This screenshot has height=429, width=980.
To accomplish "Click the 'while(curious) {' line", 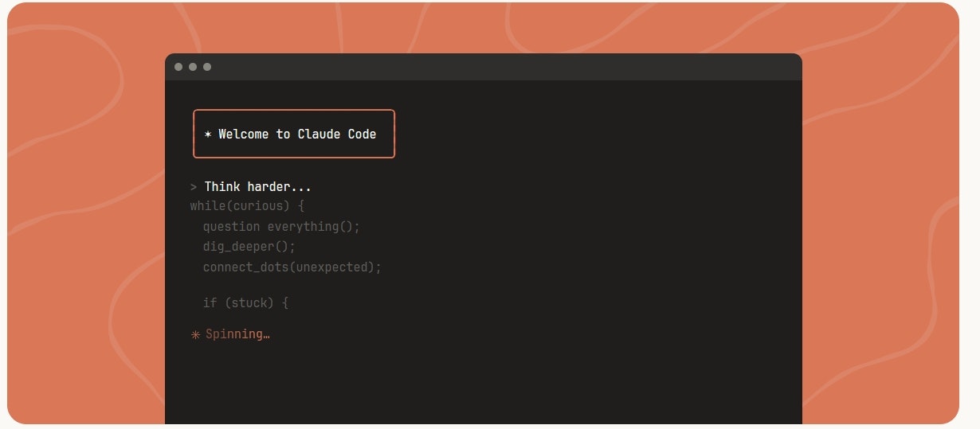I will (x=248, y=207).
